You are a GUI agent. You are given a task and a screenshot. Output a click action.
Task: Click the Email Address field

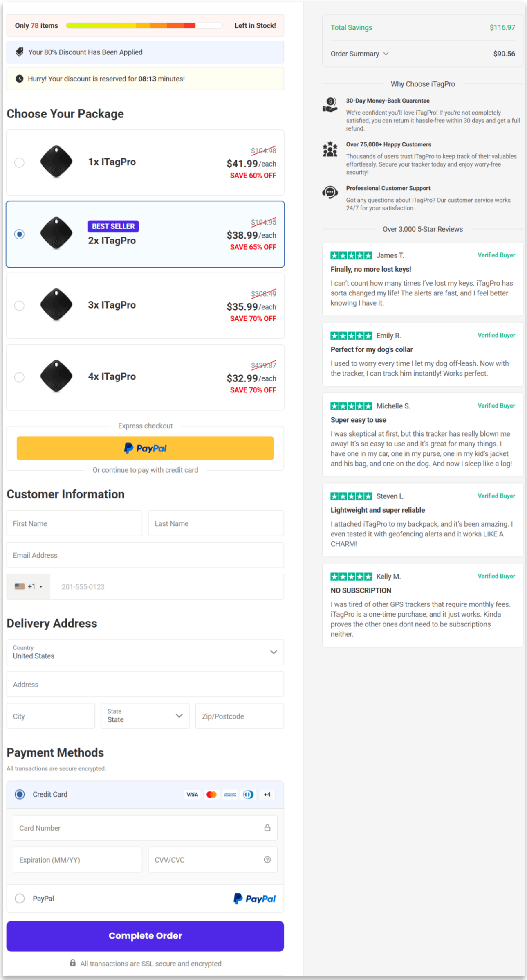point(145,555)
